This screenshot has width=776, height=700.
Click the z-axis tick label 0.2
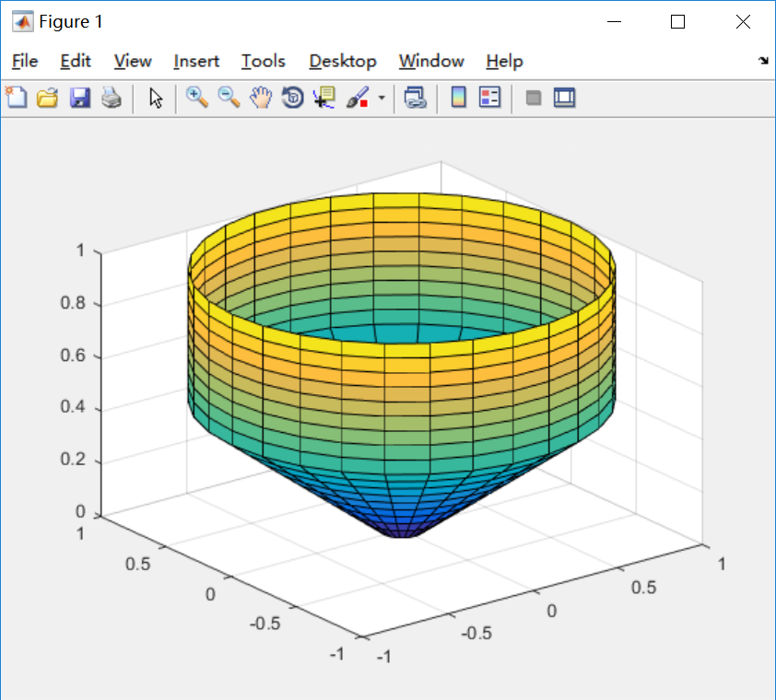(x=73, y=459)
